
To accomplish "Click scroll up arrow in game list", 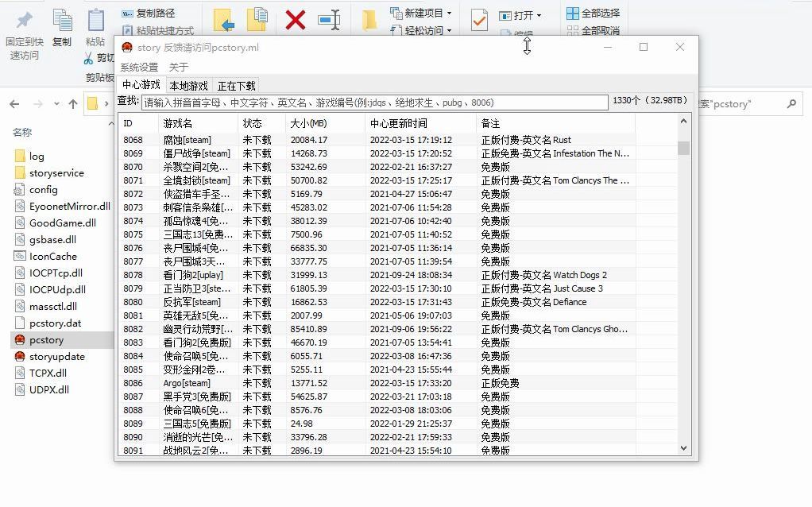I will tap(683, 122).
